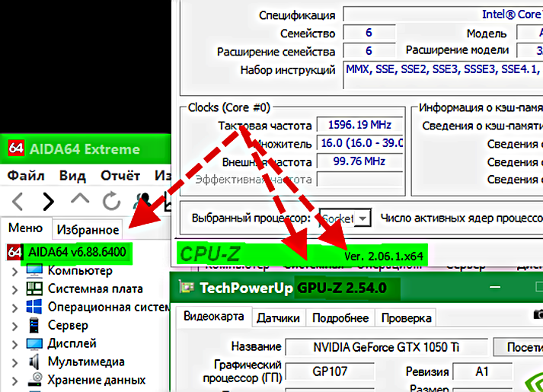This screenshot has width=543, height=392.
Task: Click the Системная плата motherboard icon
Action: [34, 288]
